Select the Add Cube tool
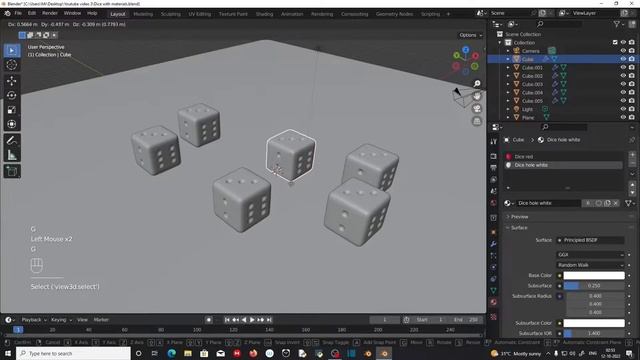Viewport: 640px width, 360px height. (12, 171)
